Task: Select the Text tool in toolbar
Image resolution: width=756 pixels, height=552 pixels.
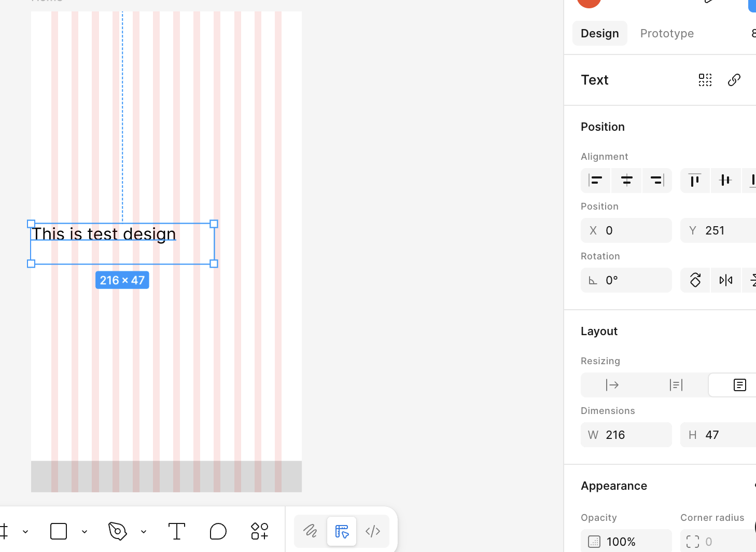Action: tap(176, 531)
